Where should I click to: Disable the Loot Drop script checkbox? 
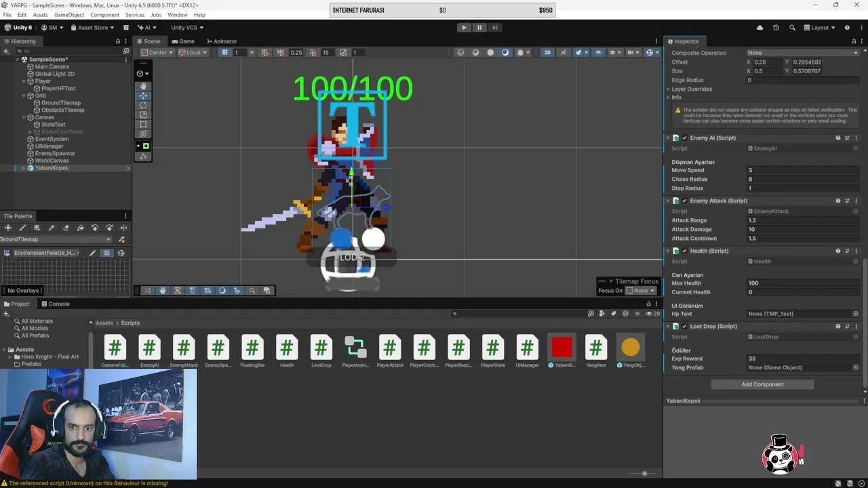(684, 327)
